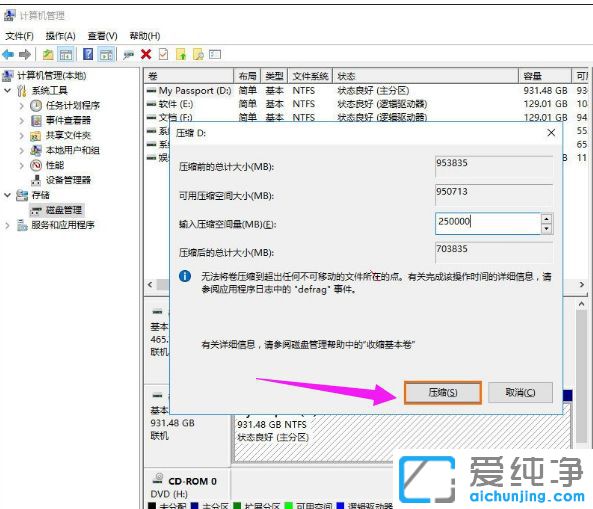Click the 压缩(S) button
Screen dimensions: 593x509
443,393
